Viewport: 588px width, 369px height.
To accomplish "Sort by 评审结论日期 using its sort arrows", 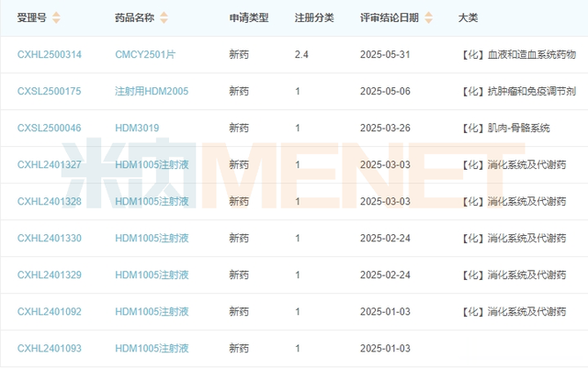I will pos(429,17).
